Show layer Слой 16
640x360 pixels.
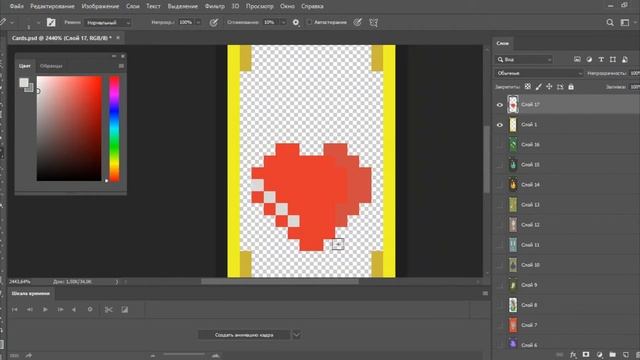pyautogui.click(x=500, y=145)
